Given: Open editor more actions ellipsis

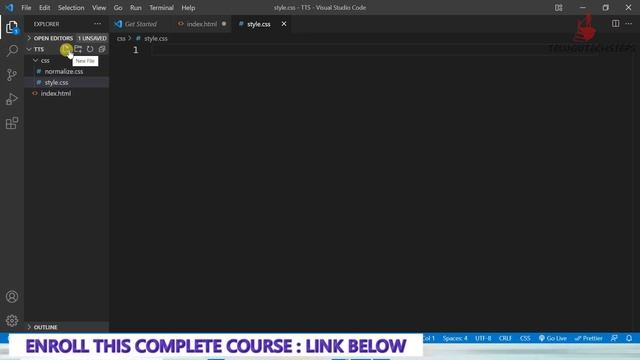Looking at the screenshot, I should click(x=629, y=24).
